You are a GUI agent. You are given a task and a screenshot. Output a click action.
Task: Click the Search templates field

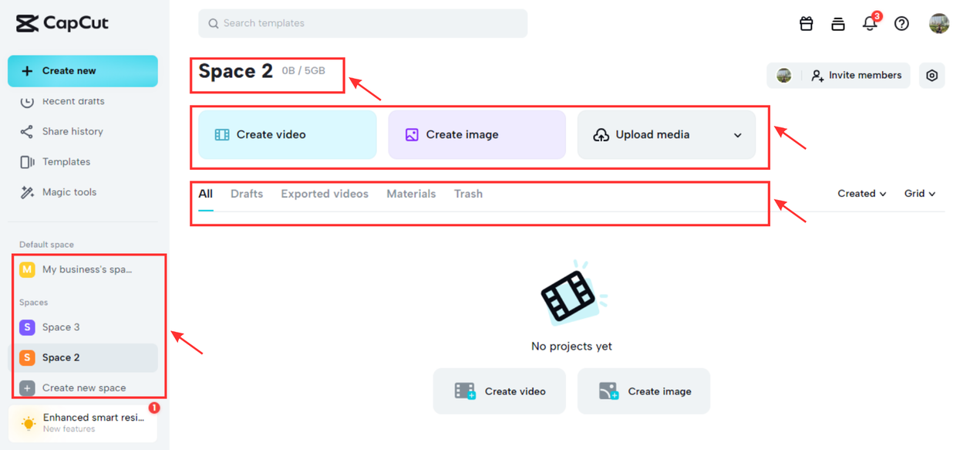pos(363,23)
